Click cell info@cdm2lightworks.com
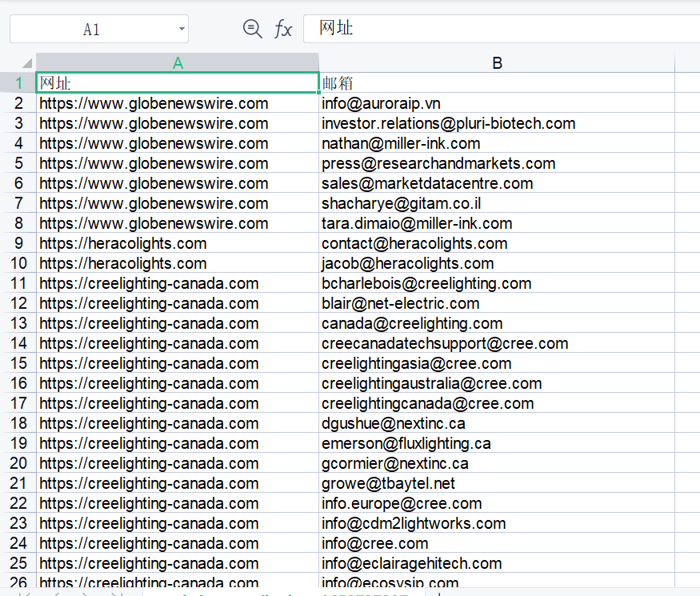The height and width of the screenshot is (596, 700). (497, 522)
